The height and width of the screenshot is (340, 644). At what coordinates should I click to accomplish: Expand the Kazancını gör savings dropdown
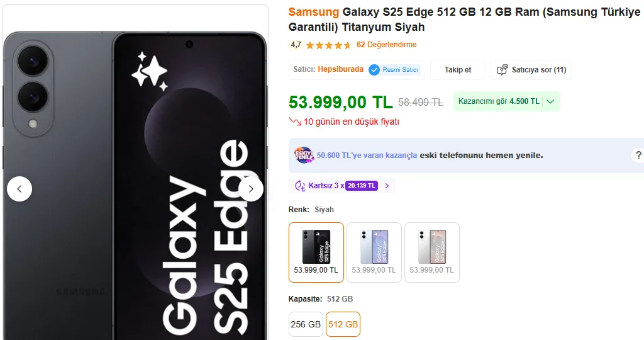tap(550, 101)
